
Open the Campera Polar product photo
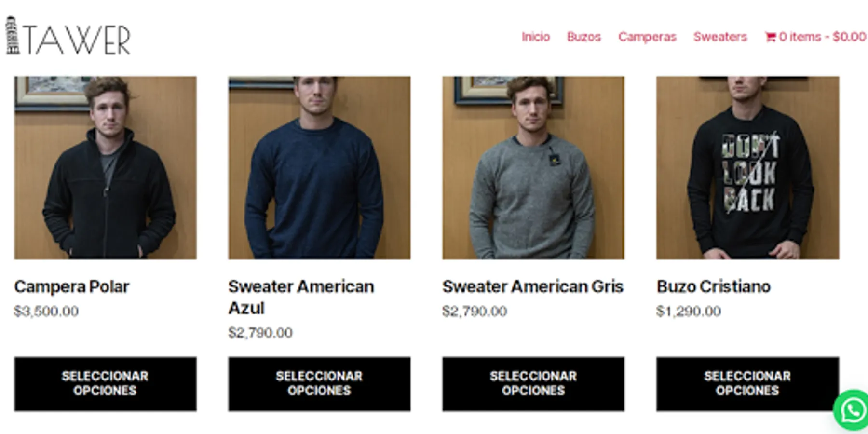click(x=105, y=168)
